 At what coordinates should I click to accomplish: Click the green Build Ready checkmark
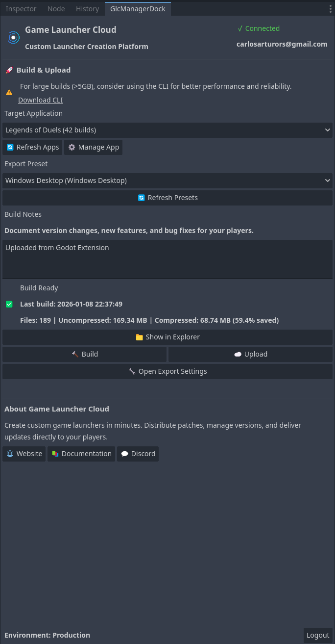(x=9, y=304)
